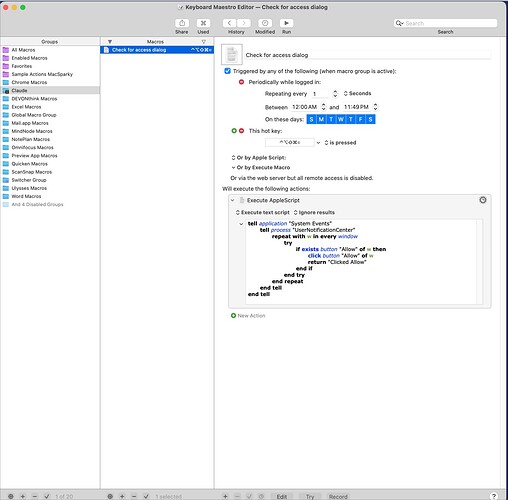Click the green New Action plus icon

click(x=233, y=315)
